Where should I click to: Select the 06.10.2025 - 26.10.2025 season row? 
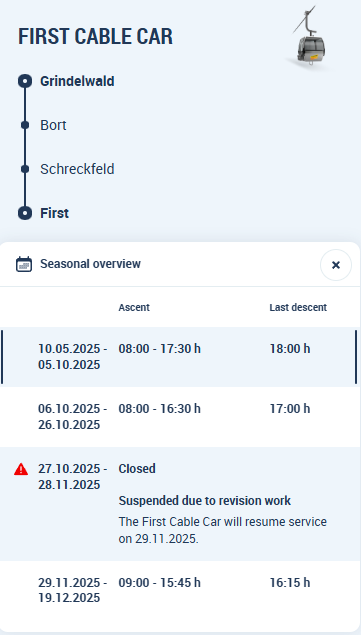coord(180,417)
